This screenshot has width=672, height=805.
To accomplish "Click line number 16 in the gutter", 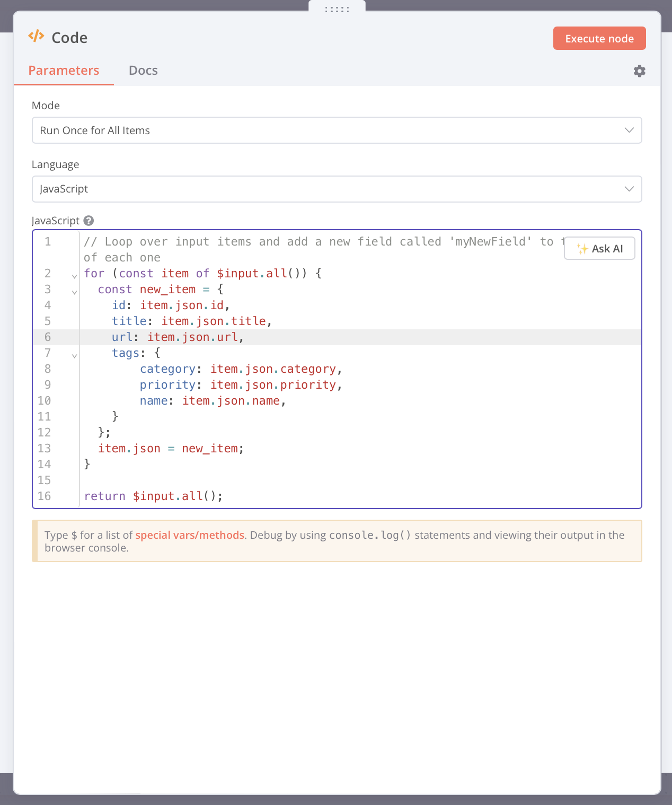I will coord(45,496).
